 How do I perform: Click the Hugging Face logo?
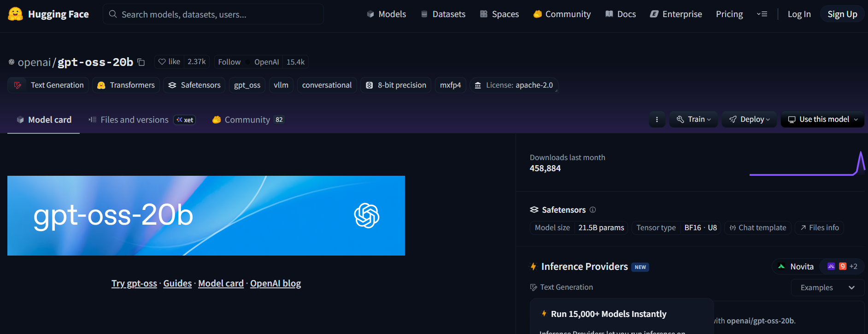point(48,14)
